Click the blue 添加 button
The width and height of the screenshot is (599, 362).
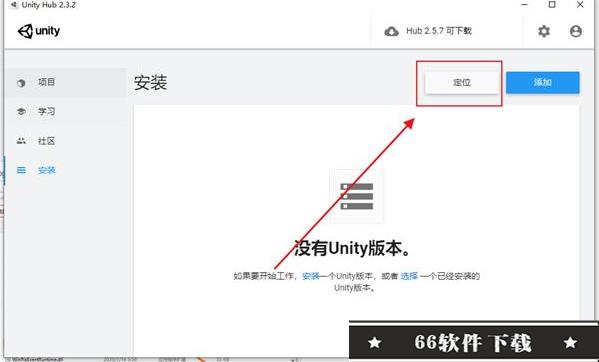(542, 82)
